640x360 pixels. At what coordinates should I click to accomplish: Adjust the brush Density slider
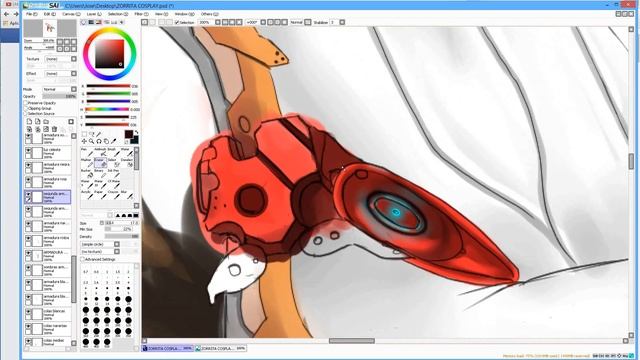point(122,236)
